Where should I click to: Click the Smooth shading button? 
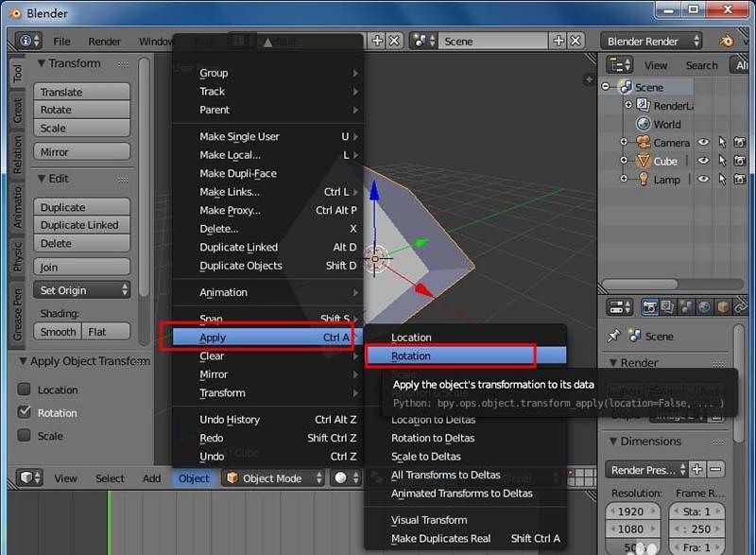click(x=57, y=332)
